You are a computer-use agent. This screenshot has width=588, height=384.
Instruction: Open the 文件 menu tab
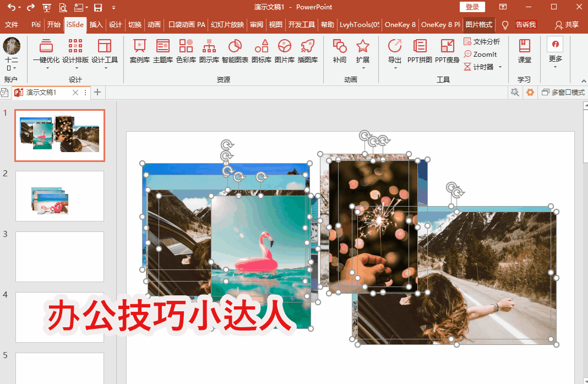tap(11, 24)
